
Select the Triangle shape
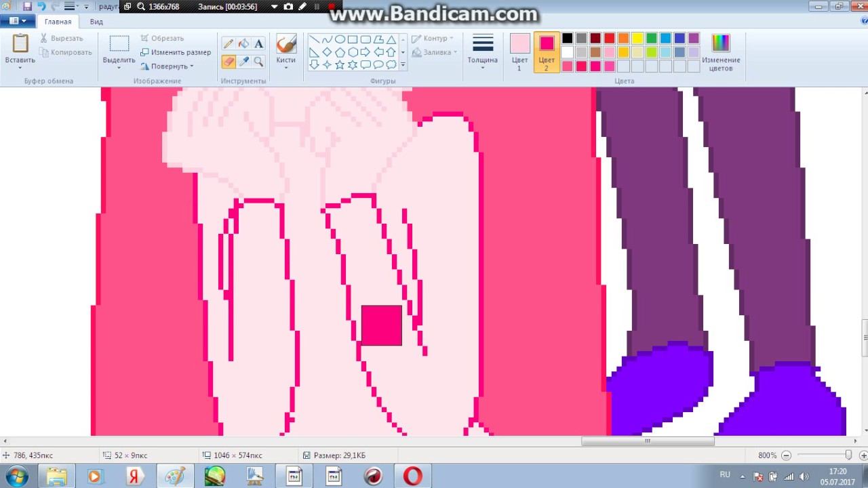click(x=391, y=39)
